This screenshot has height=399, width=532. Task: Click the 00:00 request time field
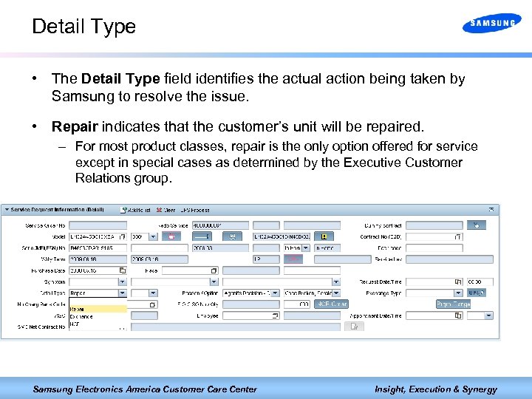click(480, 282)
